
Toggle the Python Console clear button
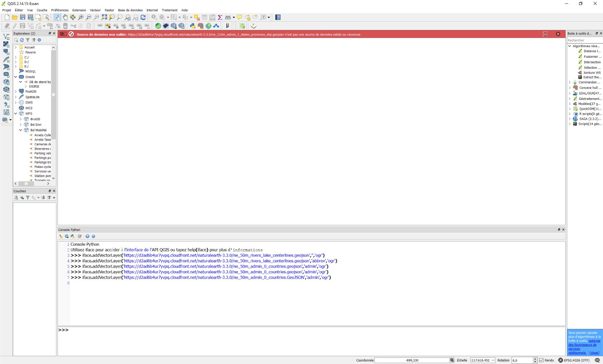60,236
